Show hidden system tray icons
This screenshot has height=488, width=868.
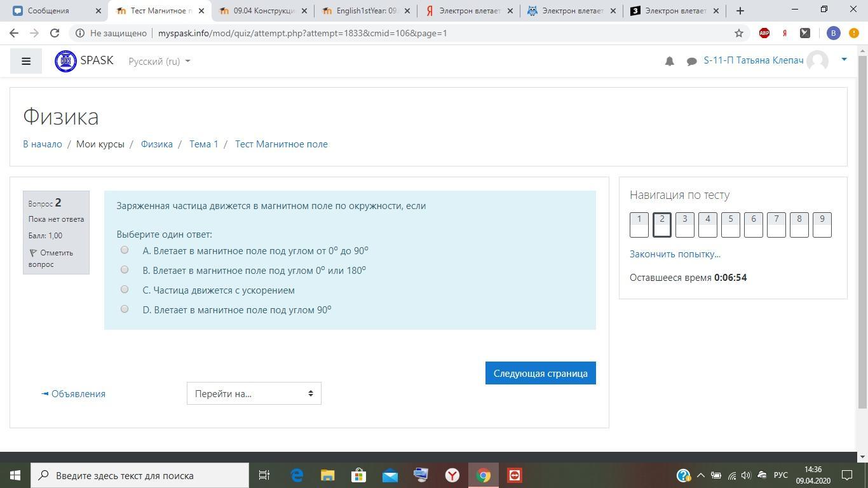click(701, 475)
